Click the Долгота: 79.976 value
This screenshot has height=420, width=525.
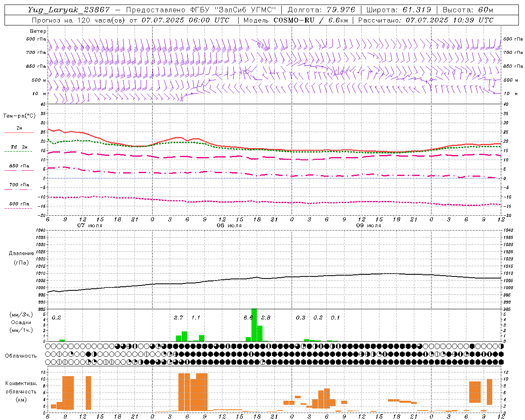(322, 10)
